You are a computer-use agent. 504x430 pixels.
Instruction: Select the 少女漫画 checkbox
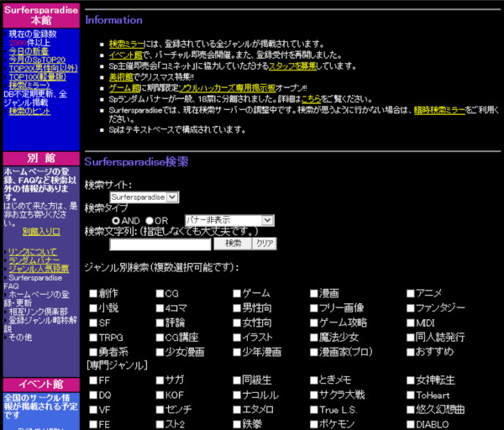coord(160,352)
